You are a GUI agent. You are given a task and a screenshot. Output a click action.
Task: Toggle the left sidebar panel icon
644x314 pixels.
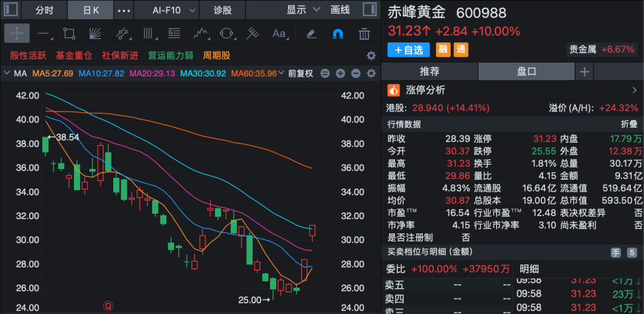pos(11,10)
